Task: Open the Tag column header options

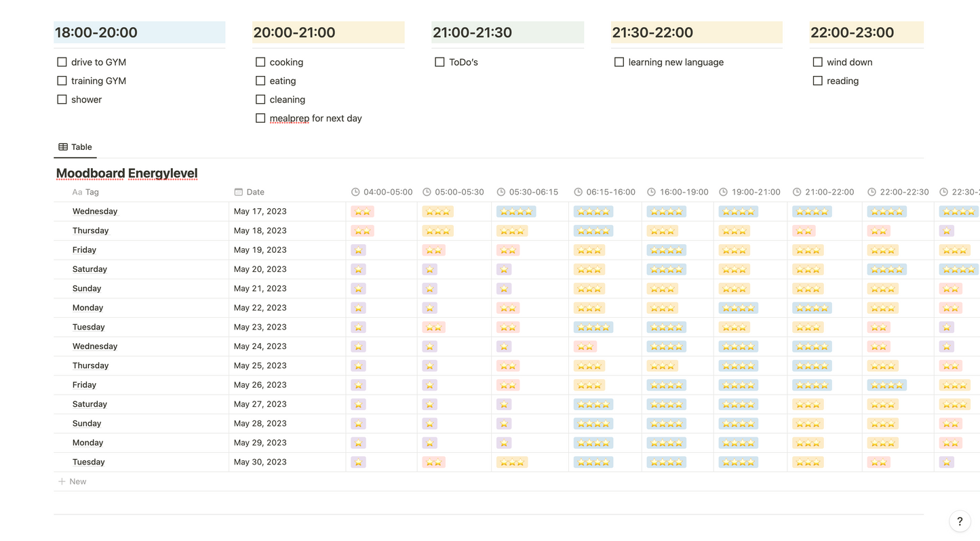Action: click(x=90, y=192)
